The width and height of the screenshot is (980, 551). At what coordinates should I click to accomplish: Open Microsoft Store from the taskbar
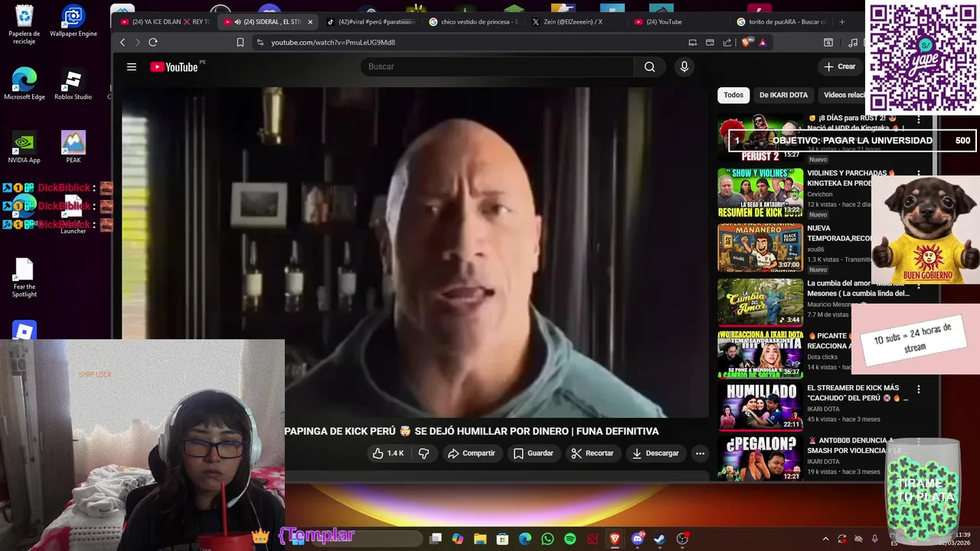coord(502,539)
